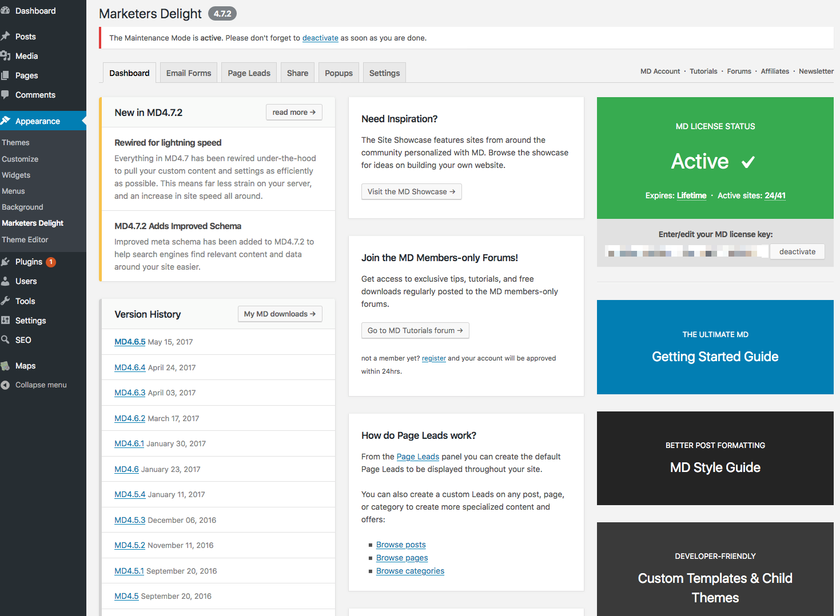Open the Posts menu item
Screen dimensions: 840x616
[x=26, y=37]
